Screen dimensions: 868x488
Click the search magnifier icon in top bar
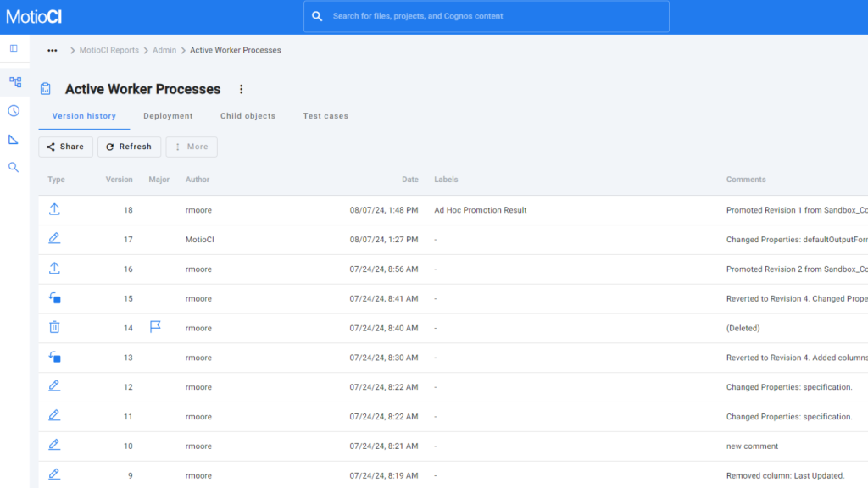point(317,16)
